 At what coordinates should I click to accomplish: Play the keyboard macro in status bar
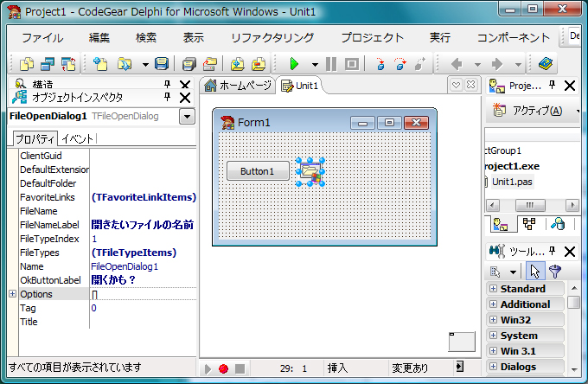pyautogui.click(x=208, y=369)
